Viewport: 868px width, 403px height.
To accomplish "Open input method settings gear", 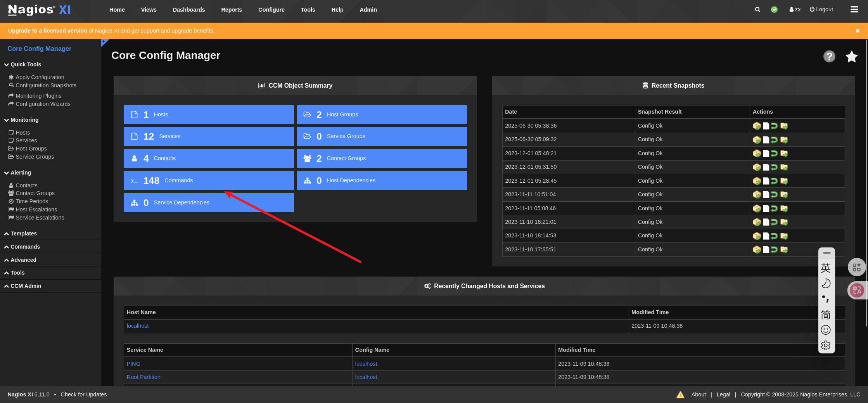I will (x=826, y=345).
